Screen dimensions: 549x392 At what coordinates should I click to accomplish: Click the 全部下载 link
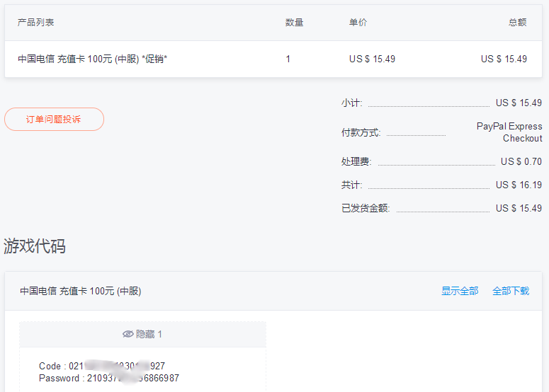[511, 291]
